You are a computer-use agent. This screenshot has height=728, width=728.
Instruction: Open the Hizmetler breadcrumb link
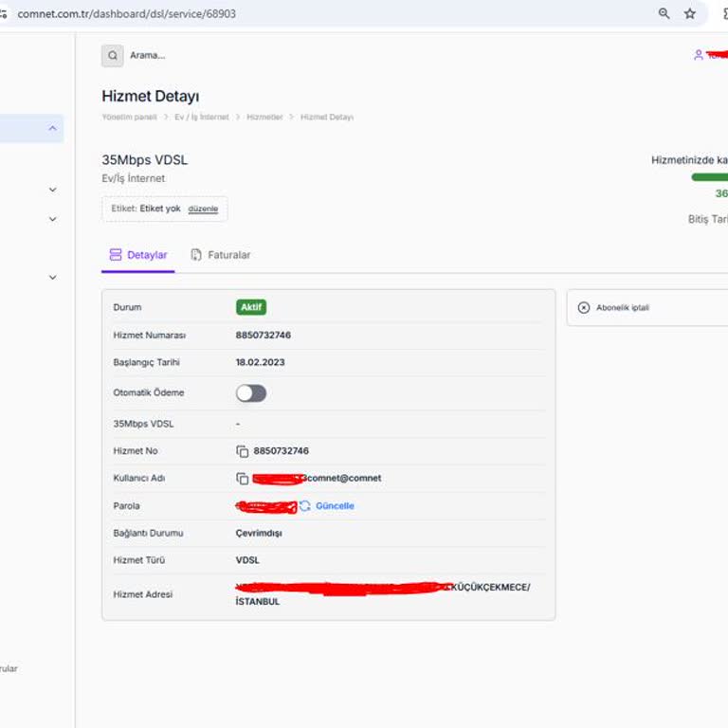click(x=264, y=118)
